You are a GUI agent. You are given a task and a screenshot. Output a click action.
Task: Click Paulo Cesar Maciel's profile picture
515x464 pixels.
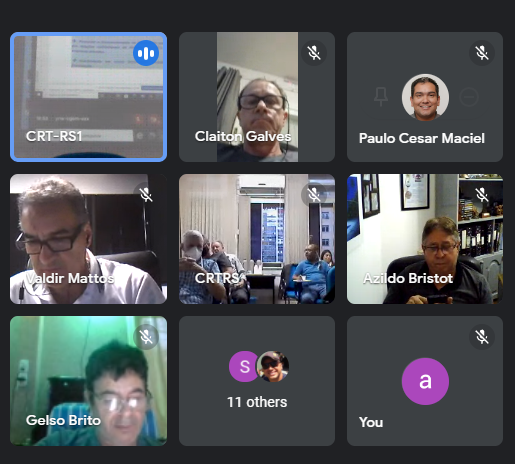[x=425, y=97]
